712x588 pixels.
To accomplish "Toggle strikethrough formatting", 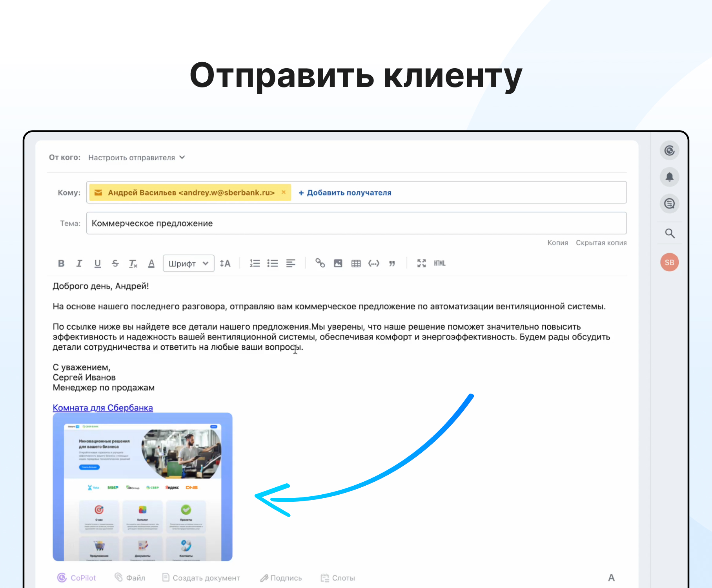I will point(115,263).
